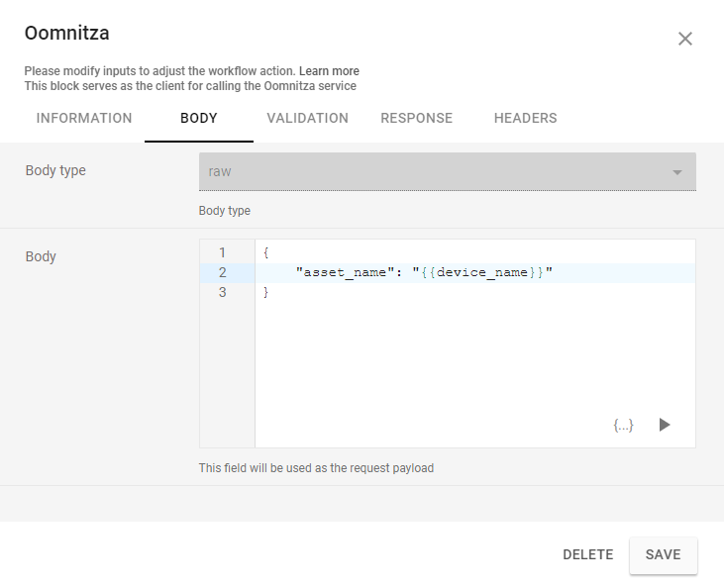Screen dimensions: 724x588
Task: Go to the VALIDATION tab
Action: pos(307,118)
